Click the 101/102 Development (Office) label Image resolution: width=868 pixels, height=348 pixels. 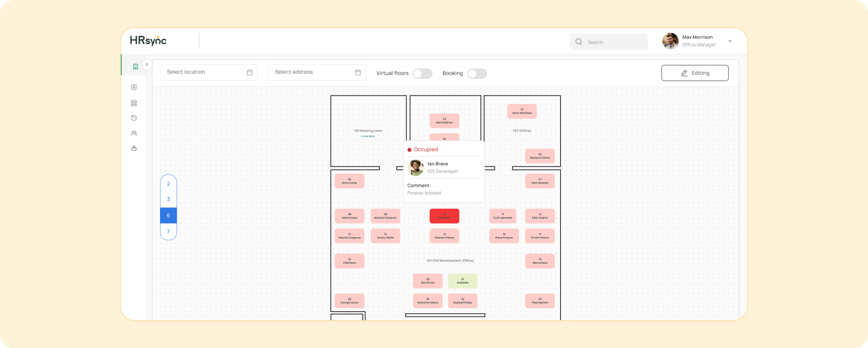(x=450, y=260)
